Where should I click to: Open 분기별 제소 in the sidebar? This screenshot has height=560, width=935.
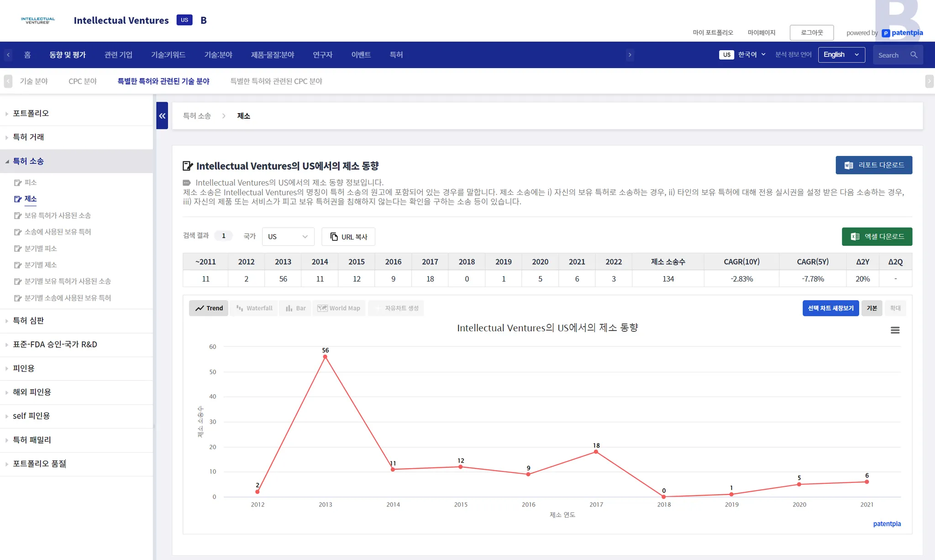click(x=41, y=265)
